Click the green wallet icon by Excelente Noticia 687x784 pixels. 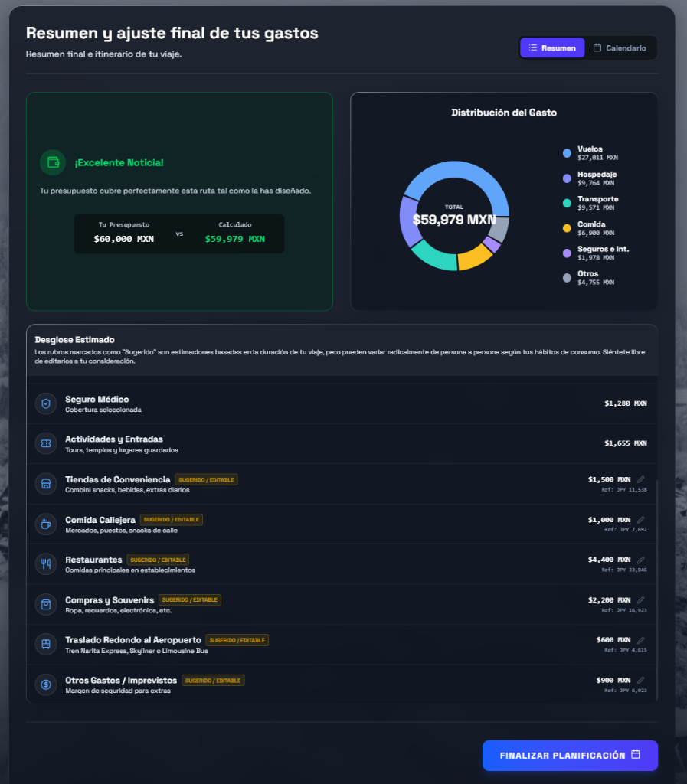click(x=53, y=162)
